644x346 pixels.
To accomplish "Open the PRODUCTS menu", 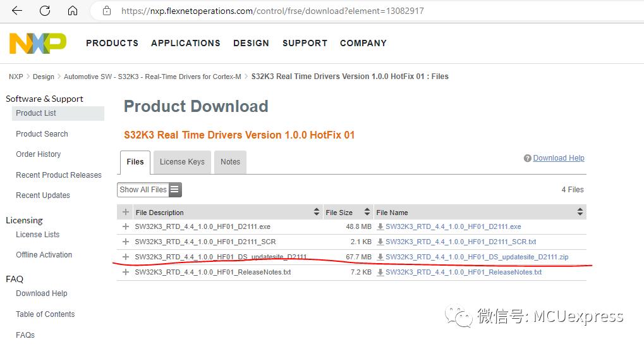I will pos(112,43).
